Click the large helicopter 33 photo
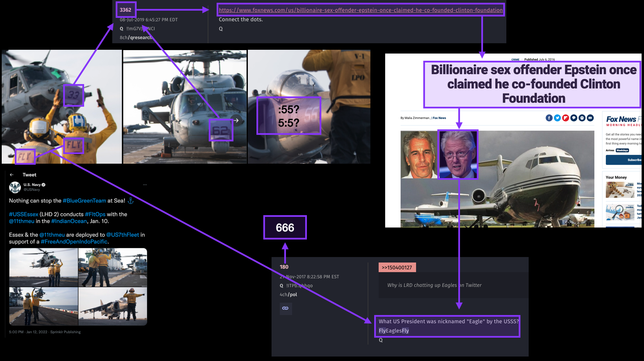Viewport: 644px width, 361px height. click(62, 107)
